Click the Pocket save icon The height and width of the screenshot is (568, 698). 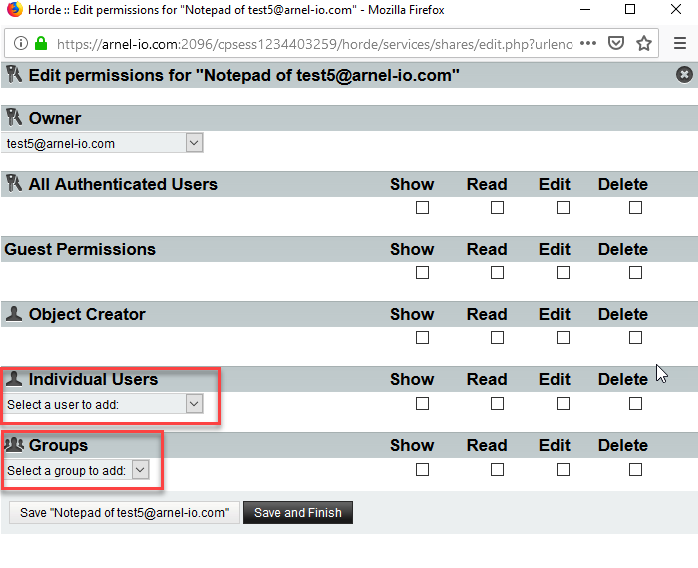coord(617,44)
